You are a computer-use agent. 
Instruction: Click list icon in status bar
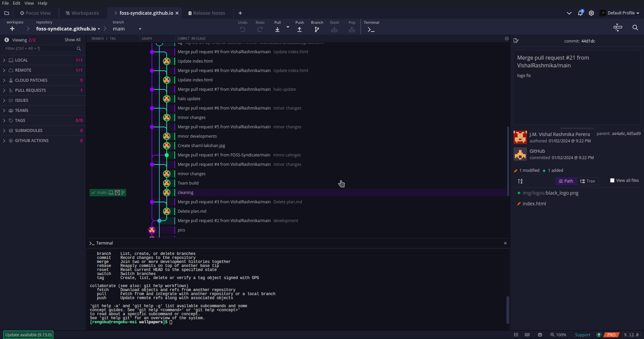point(516,335)
